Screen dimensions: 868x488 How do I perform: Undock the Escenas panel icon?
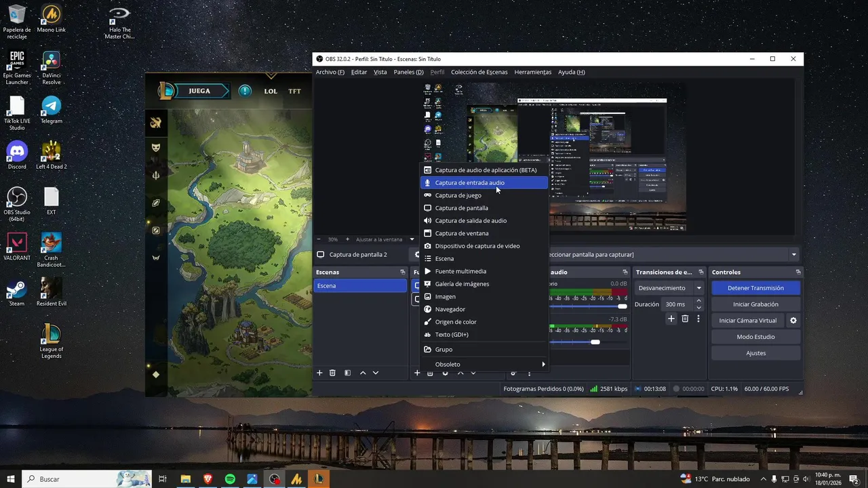[x=402, y=272]
